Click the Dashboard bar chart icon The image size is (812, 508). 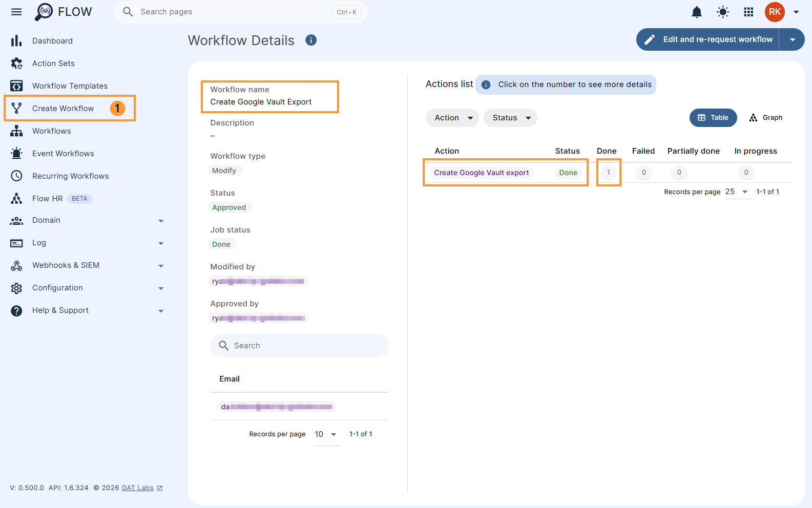16,40
